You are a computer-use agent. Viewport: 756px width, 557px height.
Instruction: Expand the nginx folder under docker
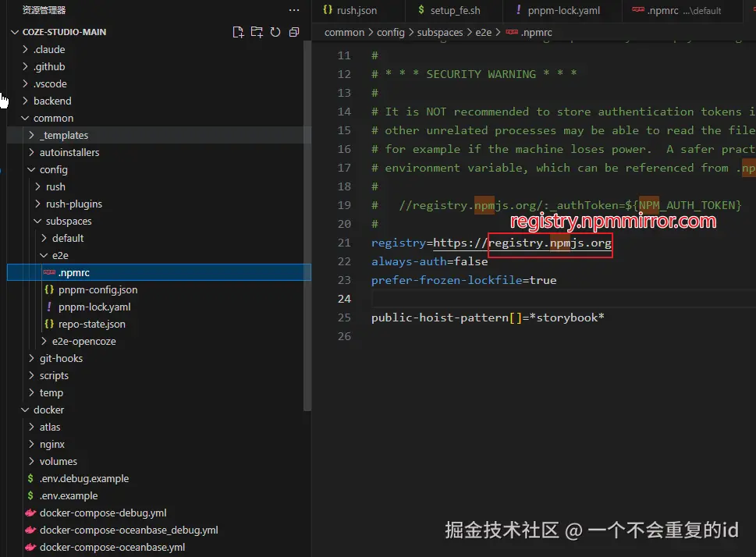[31, 444]
